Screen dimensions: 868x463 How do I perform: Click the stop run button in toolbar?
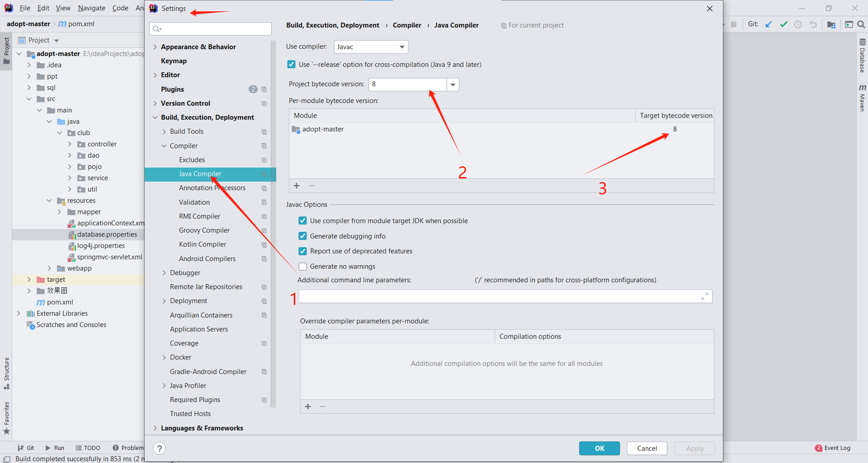(734, 24)
